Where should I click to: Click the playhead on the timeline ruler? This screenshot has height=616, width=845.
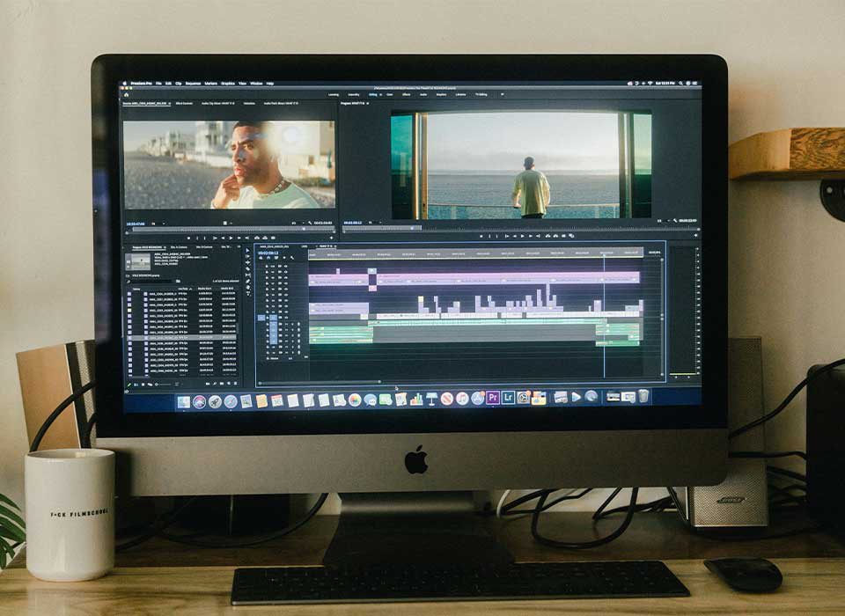[x=604, y=254]
